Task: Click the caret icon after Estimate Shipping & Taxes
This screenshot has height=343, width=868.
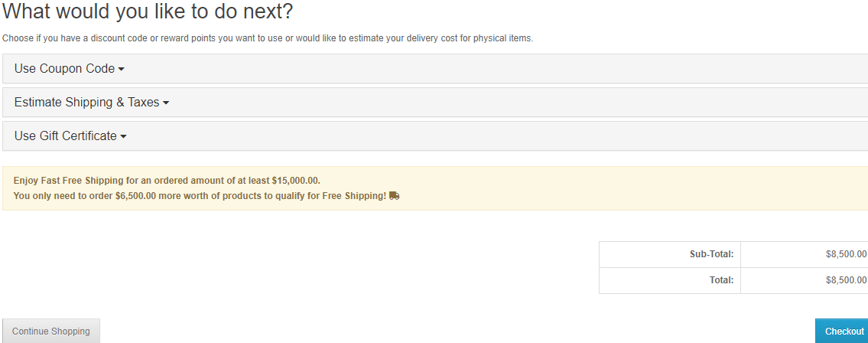Action: (x=165, y=103)
